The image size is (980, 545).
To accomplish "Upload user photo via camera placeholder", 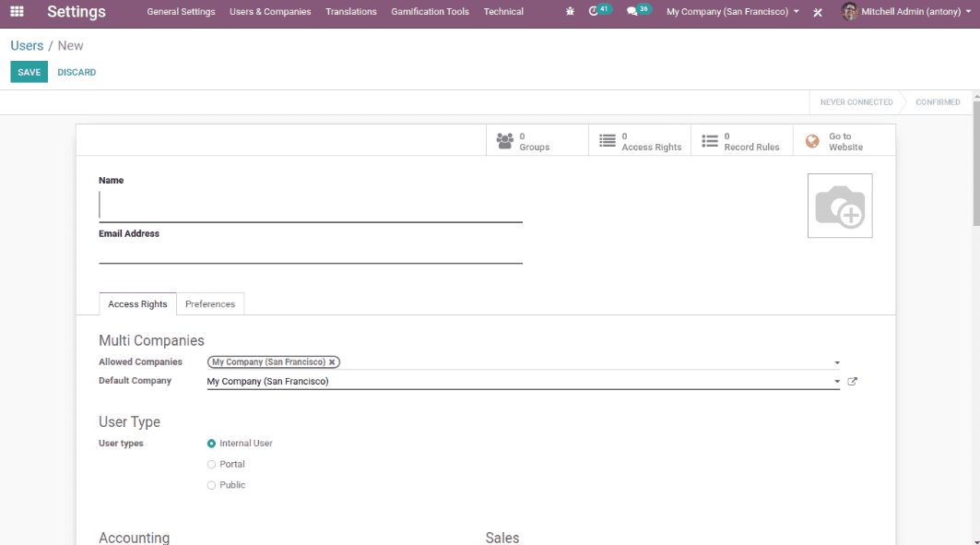I will coord(840,206).
